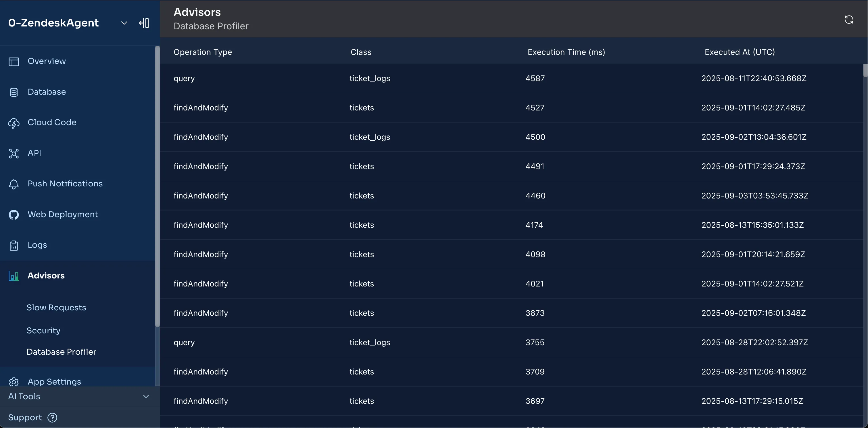Click the Database cylinder icon
Viewport: 868px width, 428px height.
coord(14,92)
